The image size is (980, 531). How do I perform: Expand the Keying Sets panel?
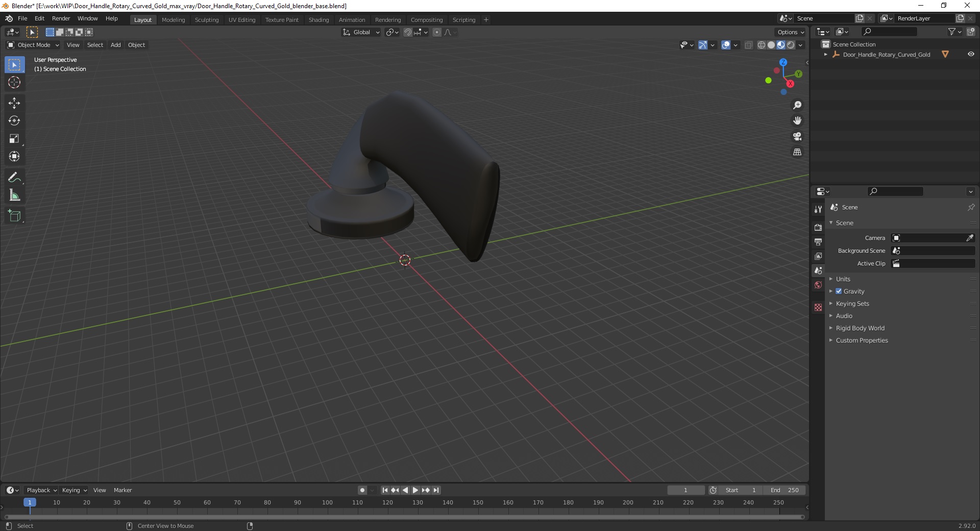[x=852, y=303]
